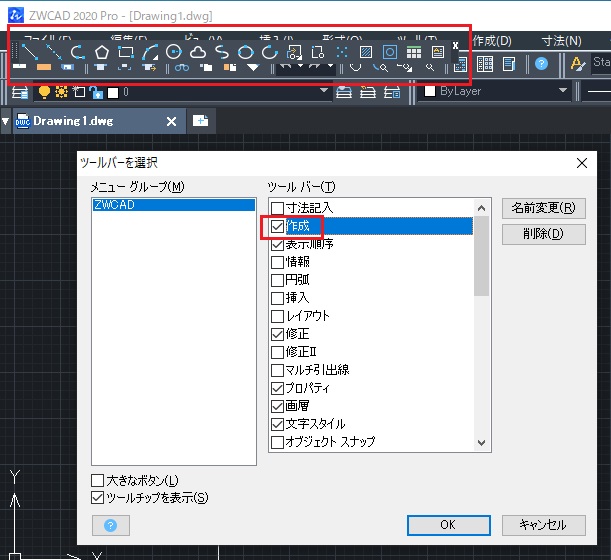611x560 pixels.
Task: Click the new drawing tab icon
Action: point(200,120)
